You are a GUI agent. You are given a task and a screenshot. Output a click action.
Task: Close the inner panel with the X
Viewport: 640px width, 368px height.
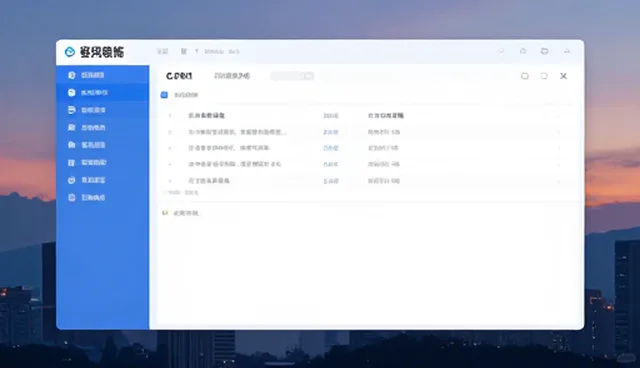563,76
